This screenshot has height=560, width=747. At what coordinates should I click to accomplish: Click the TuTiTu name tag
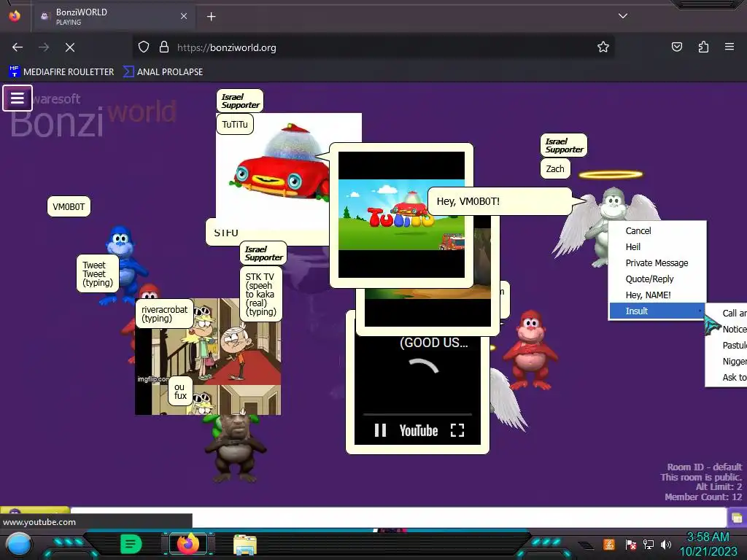tap(235, 124)
